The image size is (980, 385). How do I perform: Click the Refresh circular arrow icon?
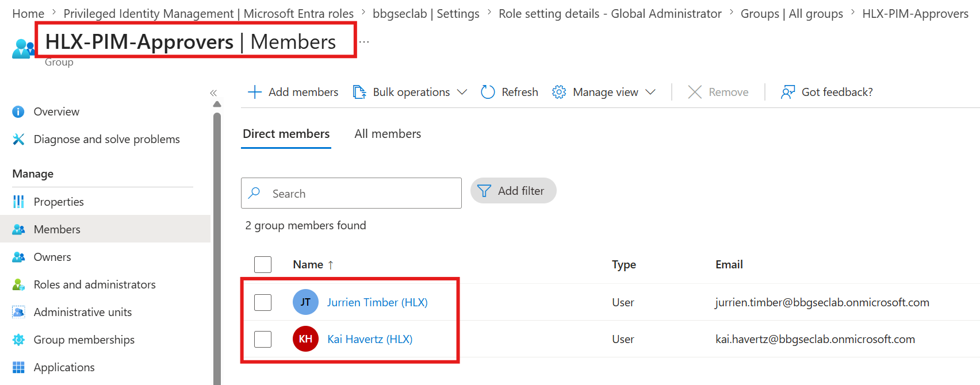tap(488, 92)
